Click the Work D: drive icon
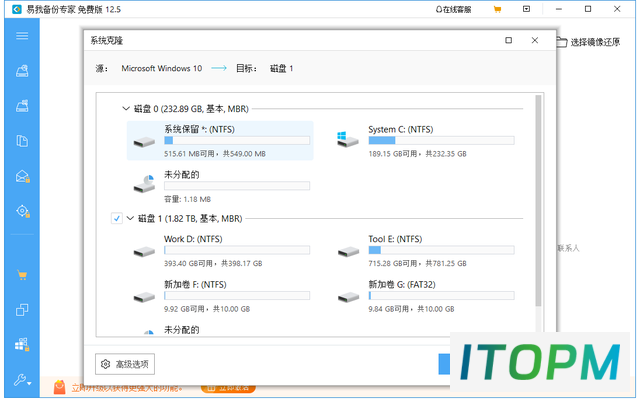 [144, 252]
